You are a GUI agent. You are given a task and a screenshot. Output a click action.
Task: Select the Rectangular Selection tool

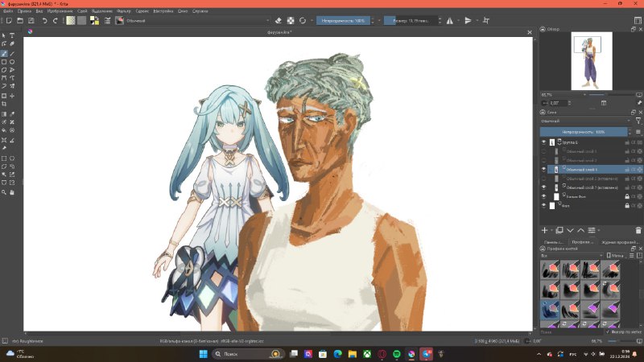pyautogui.click(x=4, y=158)
